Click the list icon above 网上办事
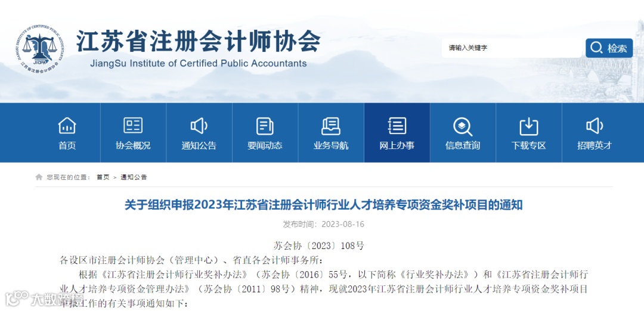644x311 pixels. 397,126
